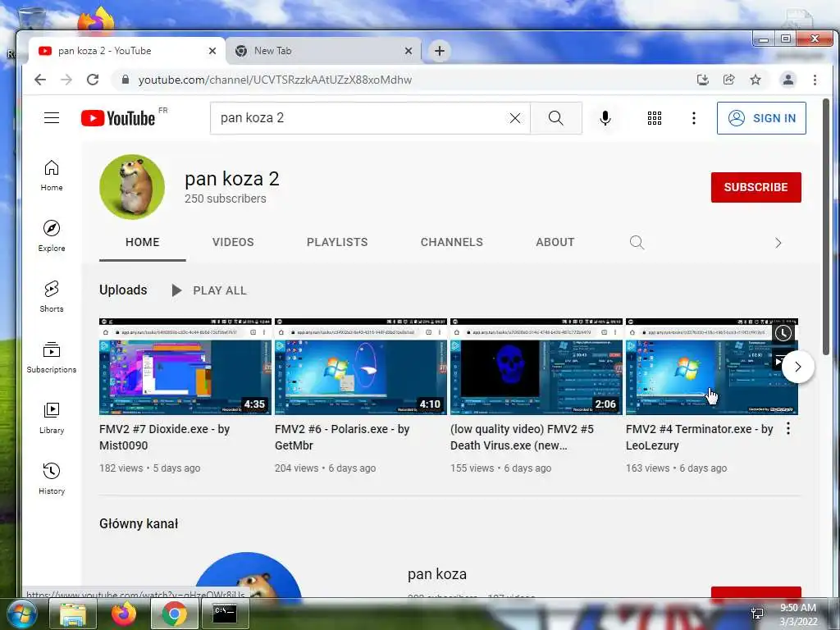Go to Home in the sidebar
Screen dimensions: 840x630
(x=52, y=176)
